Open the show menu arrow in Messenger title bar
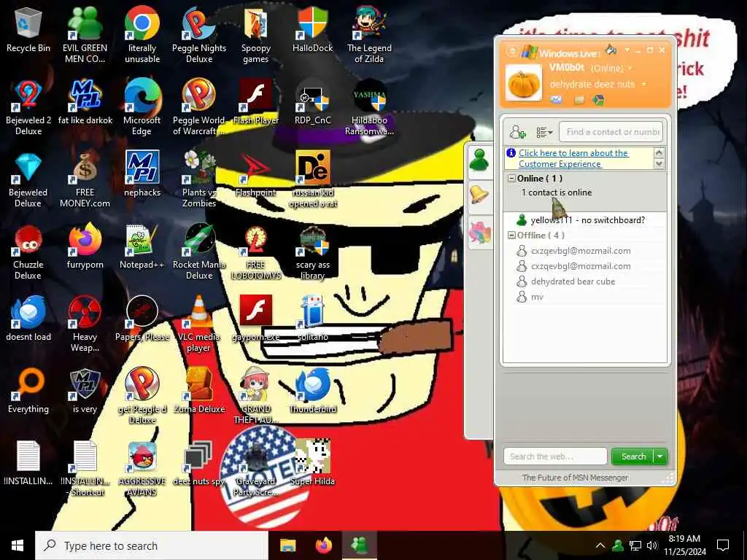The height and width of the screenshot is (560, 747). coord(627,50)
